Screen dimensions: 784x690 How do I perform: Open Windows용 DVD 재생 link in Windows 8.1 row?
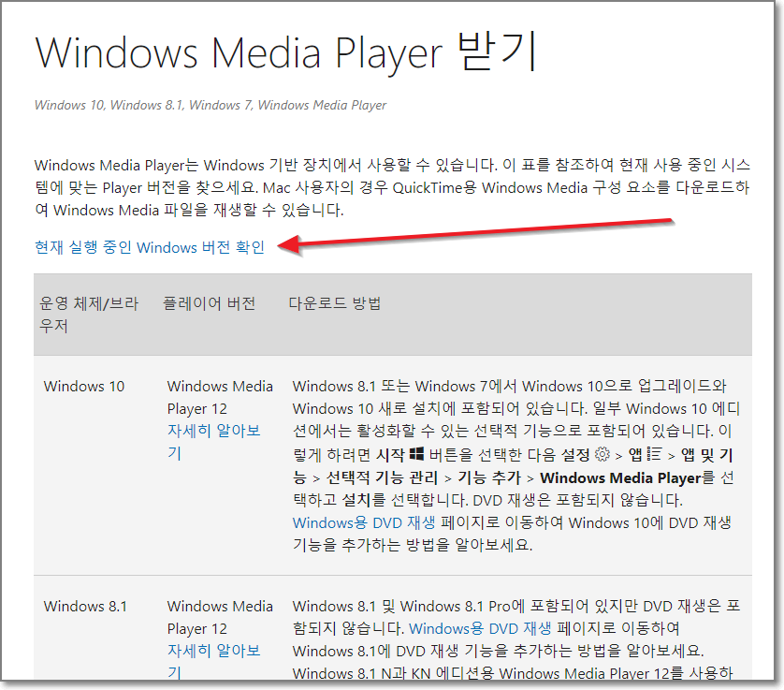(480, 628)
